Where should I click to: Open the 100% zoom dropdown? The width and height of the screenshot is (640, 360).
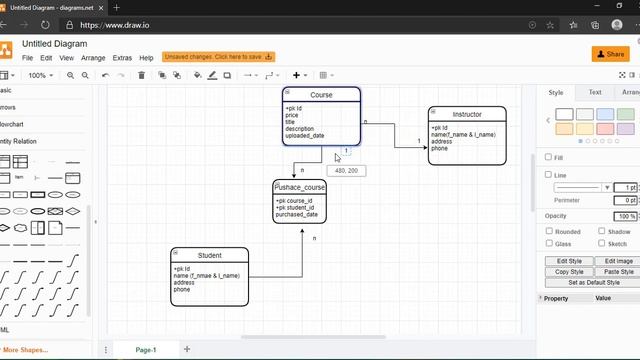[41, 76]
